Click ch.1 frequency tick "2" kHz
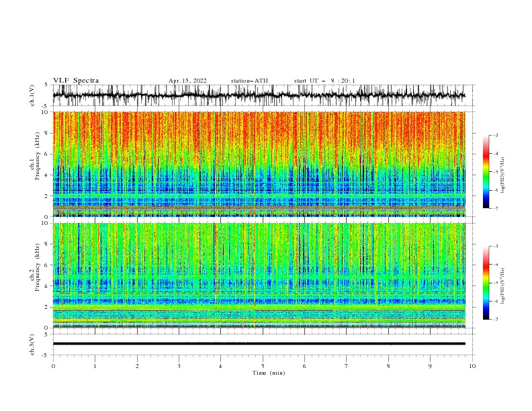Image resolution: width=532 pixels, height=411 pixels. 48,196
